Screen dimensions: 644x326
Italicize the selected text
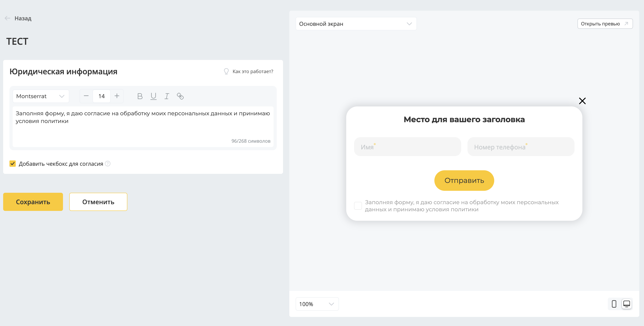coord(167,96)
